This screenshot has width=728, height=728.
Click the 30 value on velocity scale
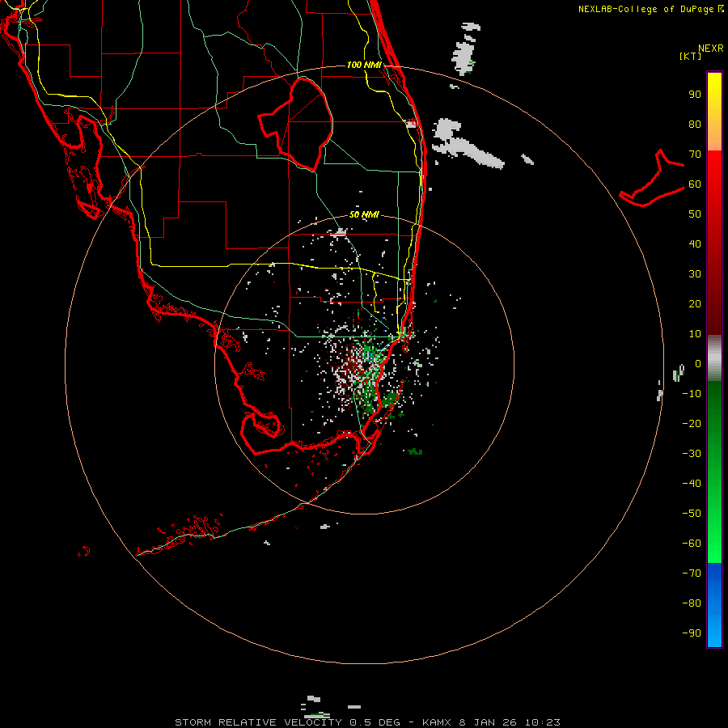point(695,274)
